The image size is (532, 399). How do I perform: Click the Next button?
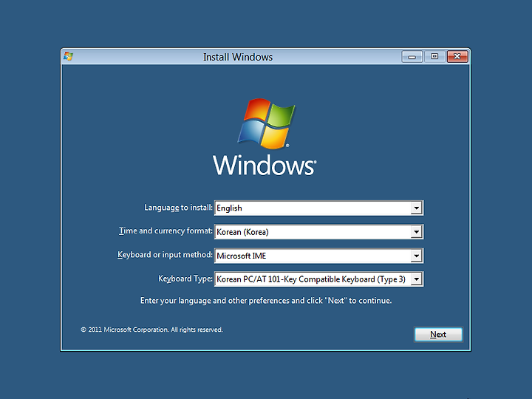pyautogui.click(x=438, y=335)
